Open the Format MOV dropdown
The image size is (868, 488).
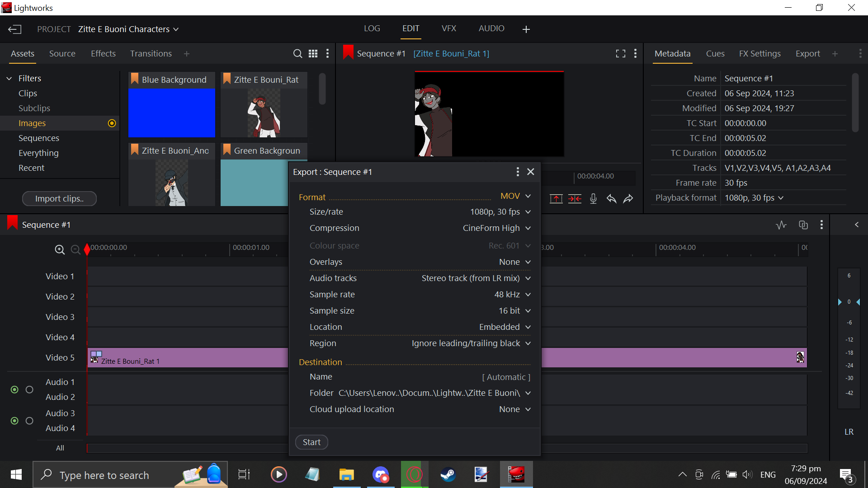coord(515,196)
